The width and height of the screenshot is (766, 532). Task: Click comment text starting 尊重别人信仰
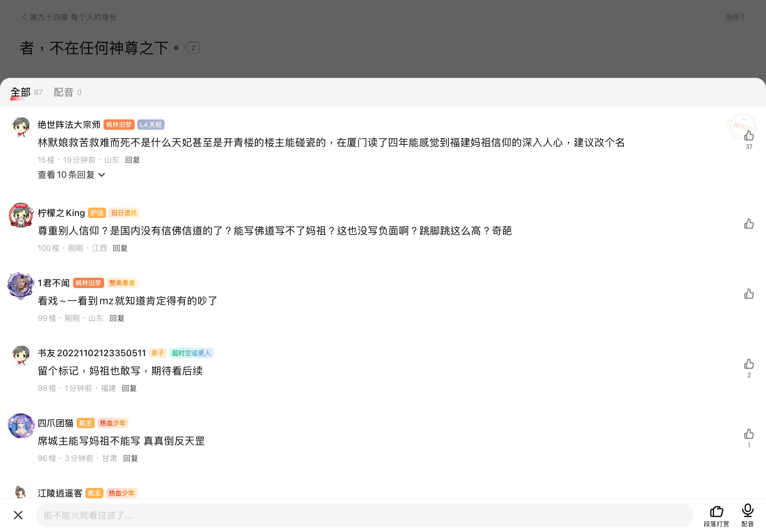[275, 231]
